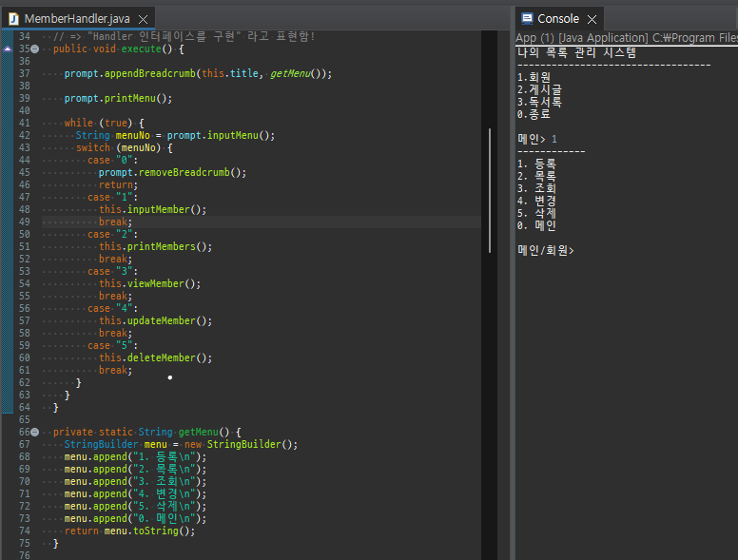The image size is (738, 560).
Task: Click the comment text on line 34
Action: pyautogui.click(x=184, y=37)
